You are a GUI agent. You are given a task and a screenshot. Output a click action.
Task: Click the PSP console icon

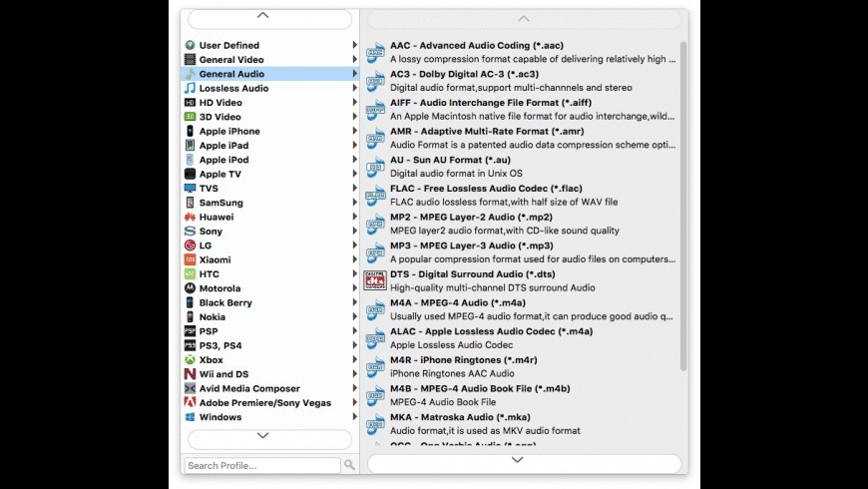coord(190,331)
